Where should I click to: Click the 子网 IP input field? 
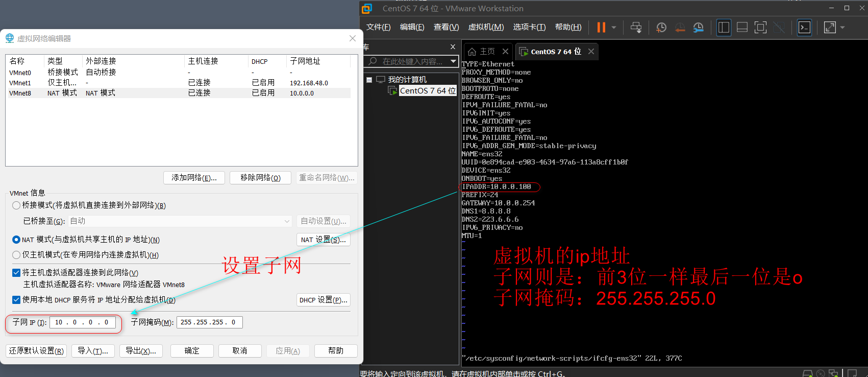pyautogui.click(x=83, y=322)
